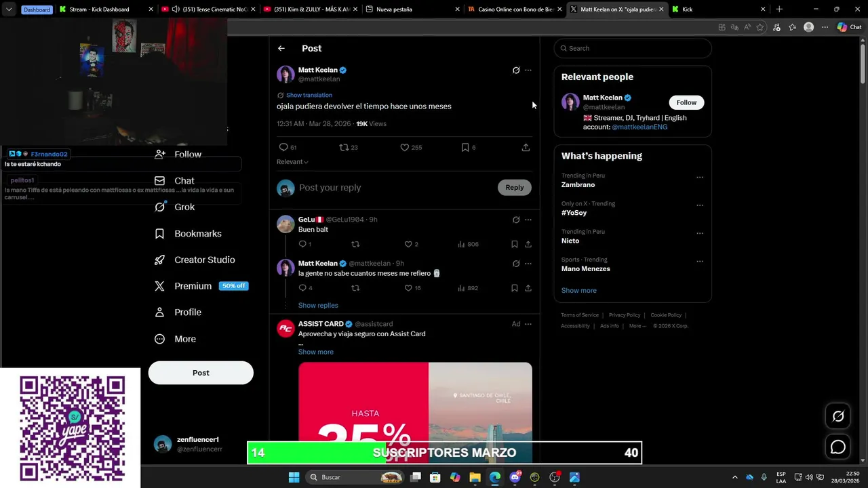Open Chat in X sidebar
The width and height of the screenshot is (868, 488).
(175, 181)
